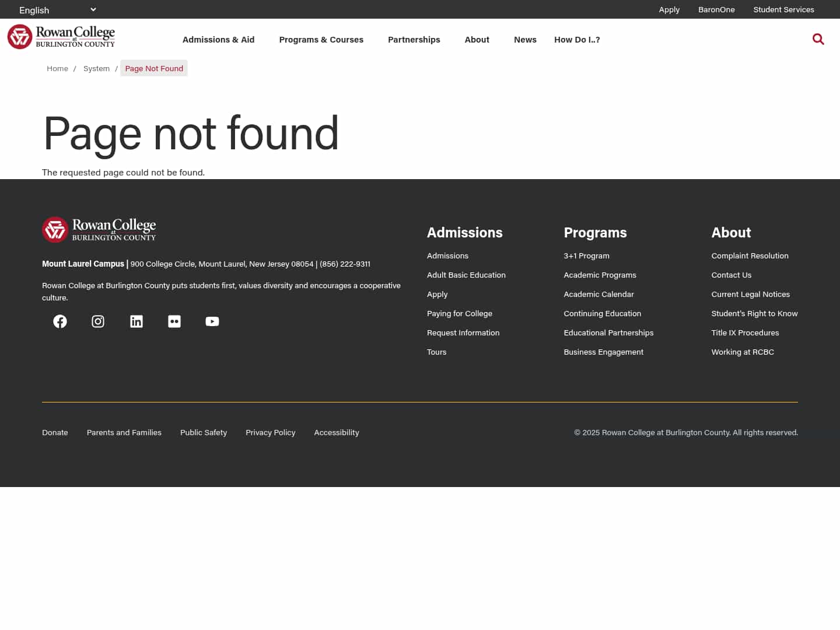The width and height of the screenshot is (840, 630).
Task: Navigate to Home via the breadcrumb
Action: coord(57,68)
